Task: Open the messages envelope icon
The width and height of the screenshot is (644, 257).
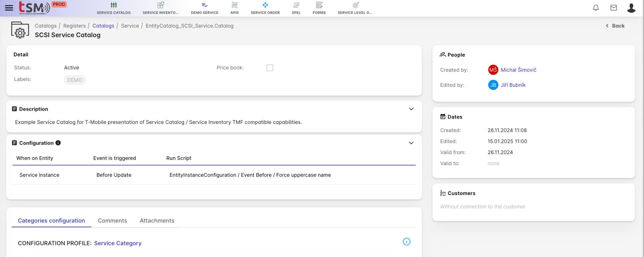Action: (613, 8)
